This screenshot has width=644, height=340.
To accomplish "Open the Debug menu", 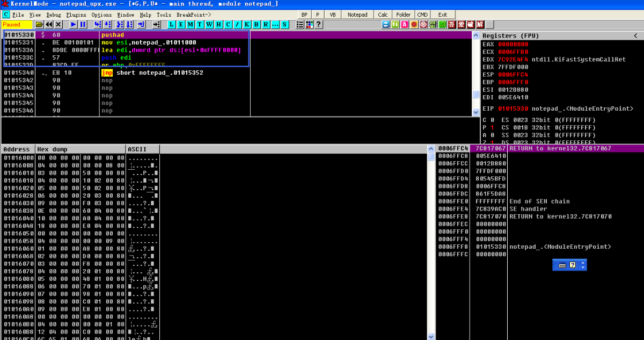I will 54,15.
